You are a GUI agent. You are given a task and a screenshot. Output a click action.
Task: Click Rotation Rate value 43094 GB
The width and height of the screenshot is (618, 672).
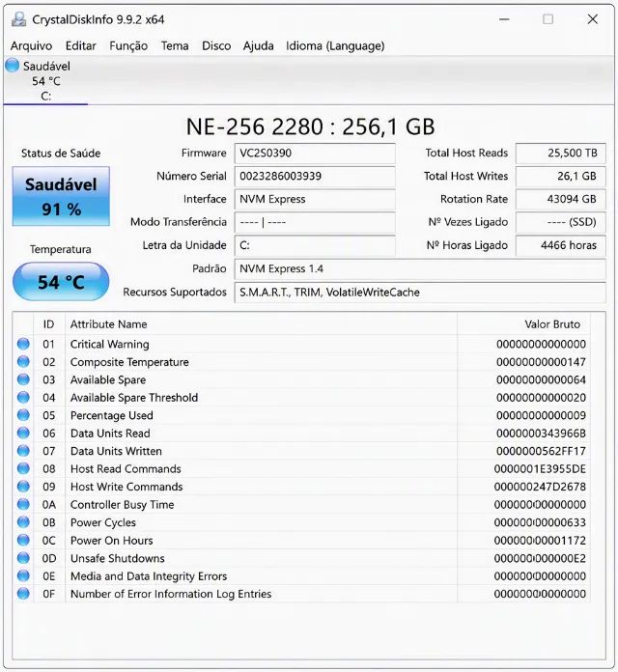pyautogui.click(x=561, y=199)
